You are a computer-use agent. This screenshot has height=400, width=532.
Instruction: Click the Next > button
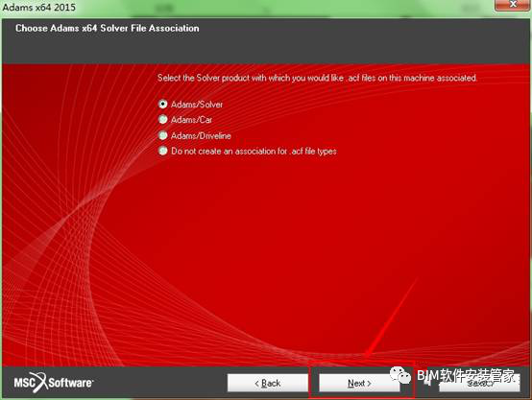pyautogui.click(x=359, y=383)
